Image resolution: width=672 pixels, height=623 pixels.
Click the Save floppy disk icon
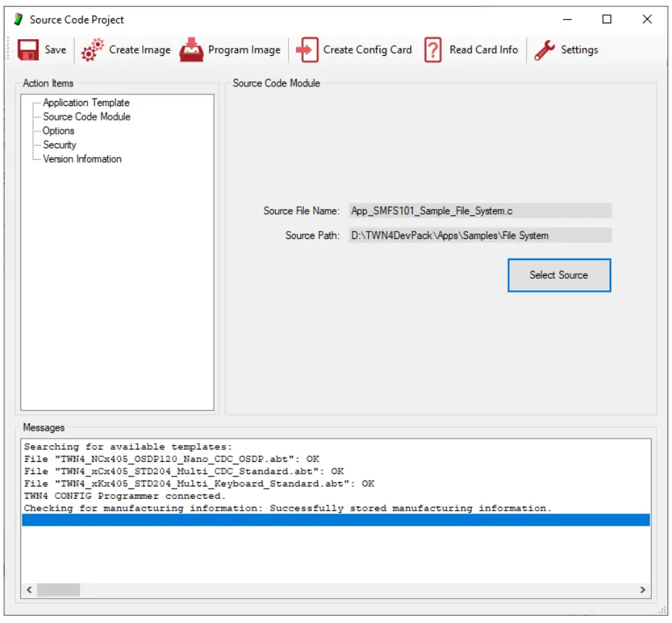click(x=28, y=50)
